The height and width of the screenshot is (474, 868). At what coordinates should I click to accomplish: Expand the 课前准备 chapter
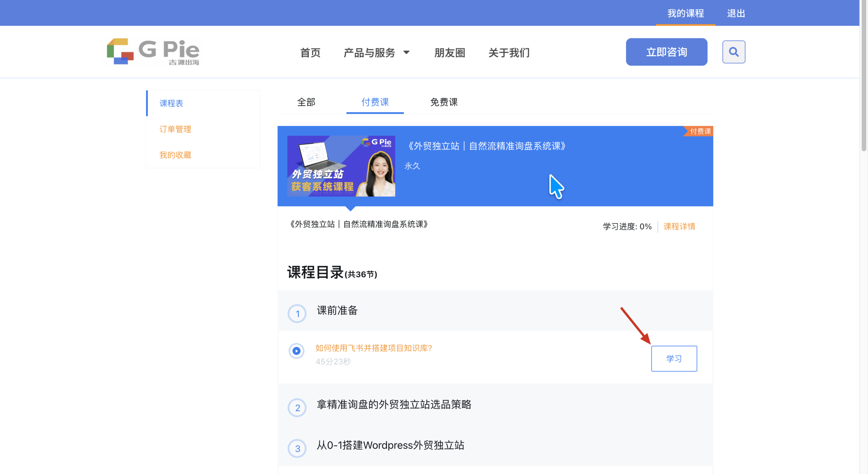point(337,310)
